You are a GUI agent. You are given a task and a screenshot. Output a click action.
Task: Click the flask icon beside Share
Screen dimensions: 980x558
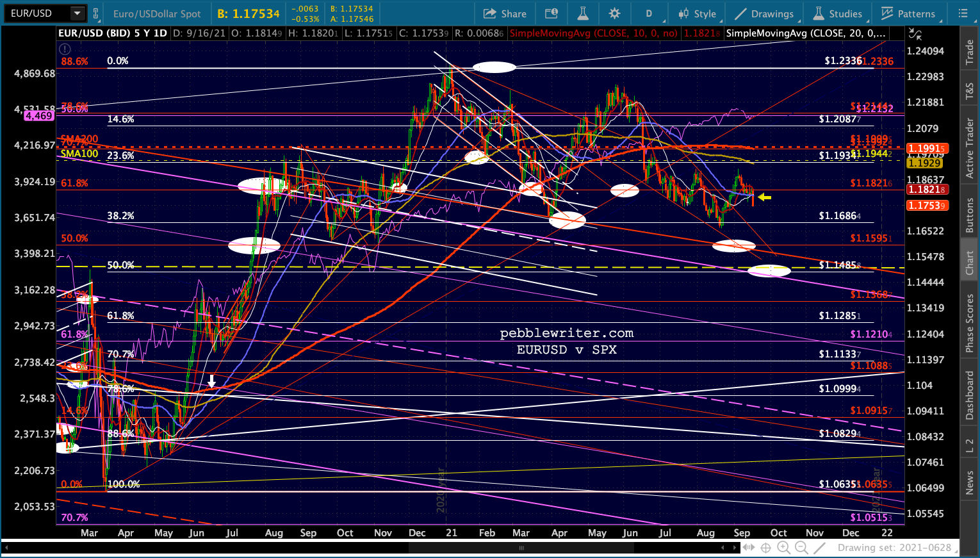pos(583,13)
